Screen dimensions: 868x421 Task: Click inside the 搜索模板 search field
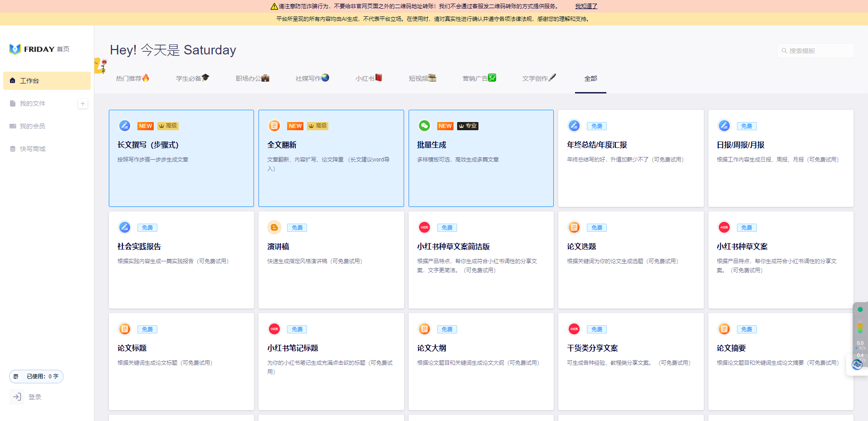pyautogui.click(x=816, y=50)
